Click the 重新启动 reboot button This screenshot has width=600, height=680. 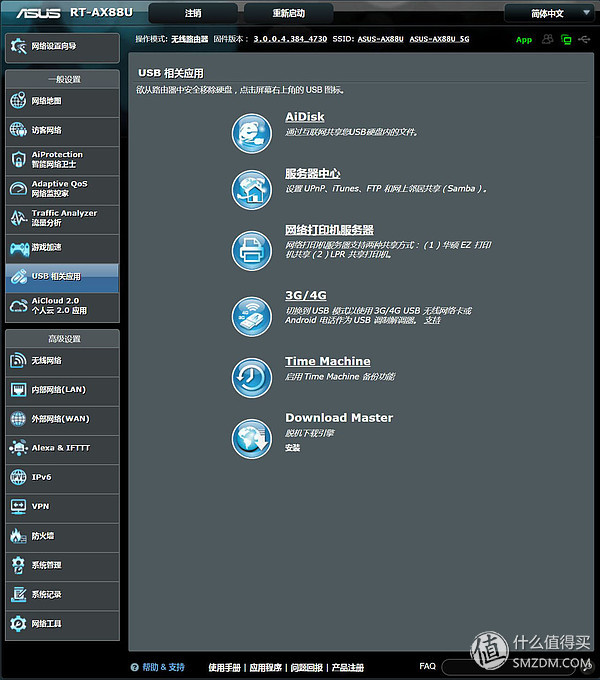tap(289, 13)
